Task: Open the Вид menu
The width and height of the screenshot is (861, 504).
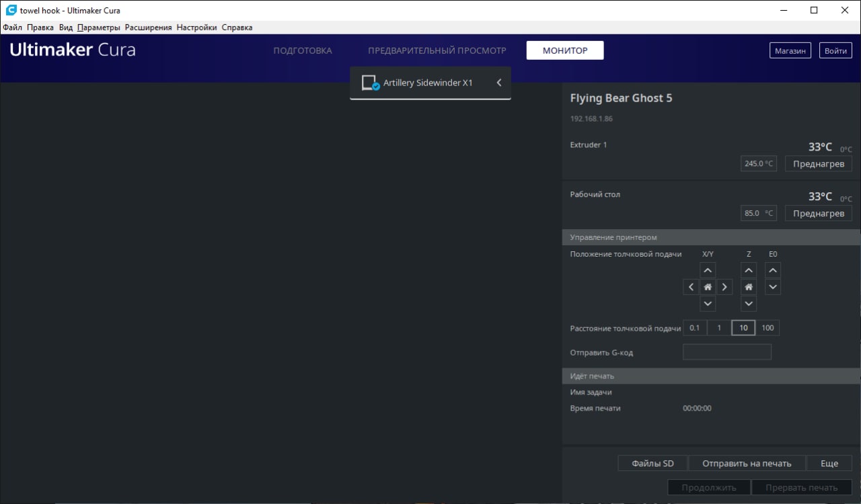Action: pos(66,28)
